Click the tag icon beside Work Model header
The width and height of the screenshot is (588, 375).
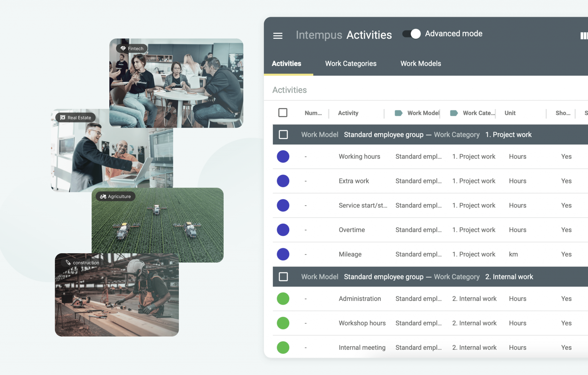(x=398, y=113)
